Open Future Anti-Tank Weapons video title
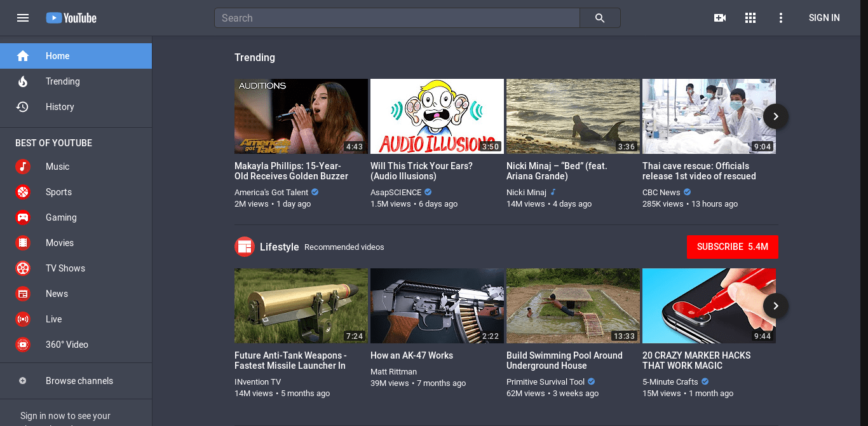Viewport: 868px width, 426px height. pyautogui.click(x=290, y=361)
